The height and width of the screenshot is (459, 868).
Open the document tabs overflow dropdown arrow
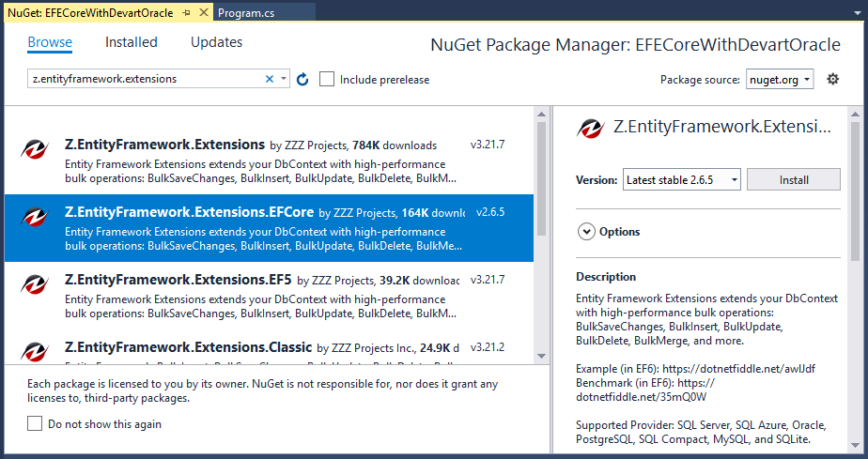coord(857,13)
